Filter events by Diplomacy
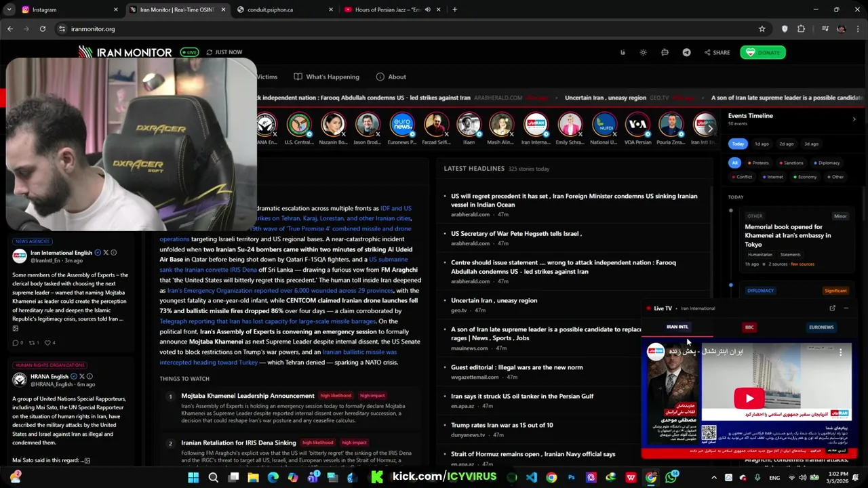This screenshot has width=868, height=488. click(825, 163)
